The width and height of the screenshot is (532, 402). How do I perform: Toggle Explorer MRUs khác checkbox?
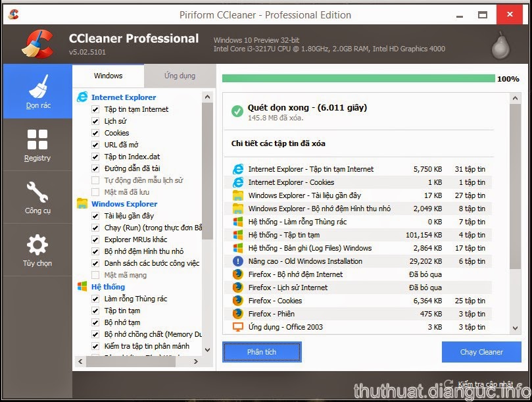point(95,239)
